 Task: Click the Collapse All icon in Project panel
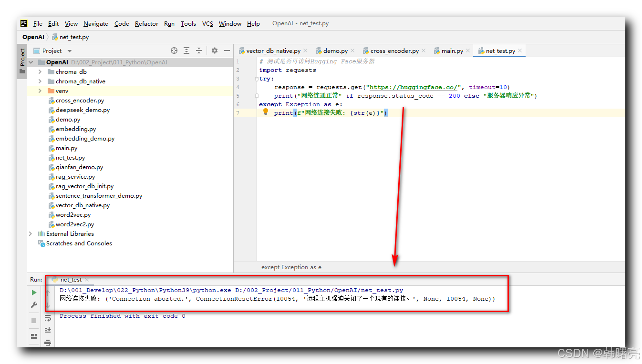199,51
